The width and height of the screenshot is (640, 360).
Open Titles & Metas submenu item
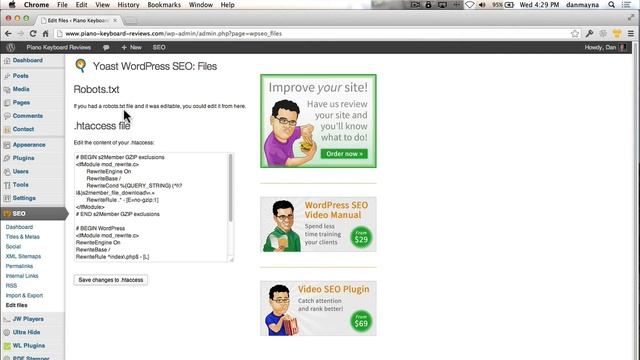[x=22, y=237]
